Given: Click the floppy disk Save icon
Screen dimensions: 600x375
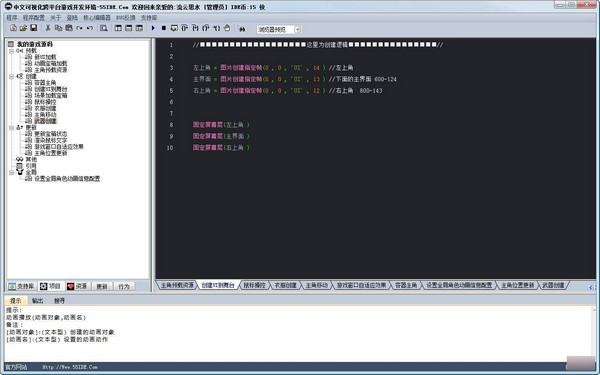Looking at the screenshot, I should click(34, 28).
